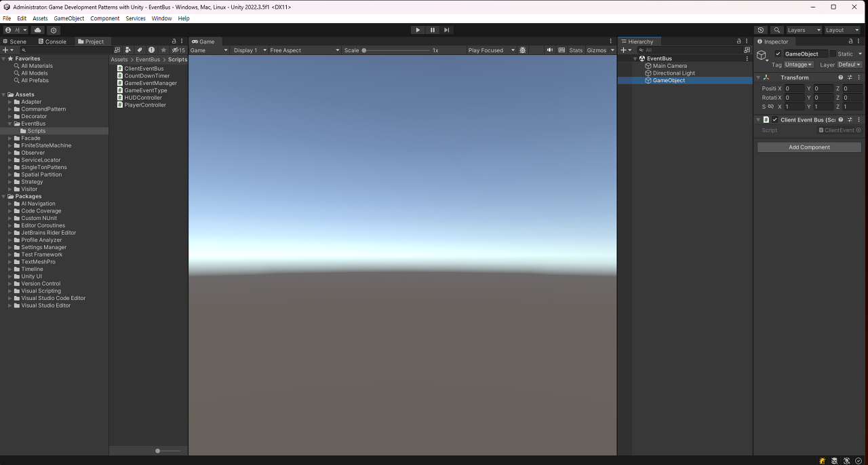Open the Unity Version Control icon

pyautogui.click(x=54, y=30)
